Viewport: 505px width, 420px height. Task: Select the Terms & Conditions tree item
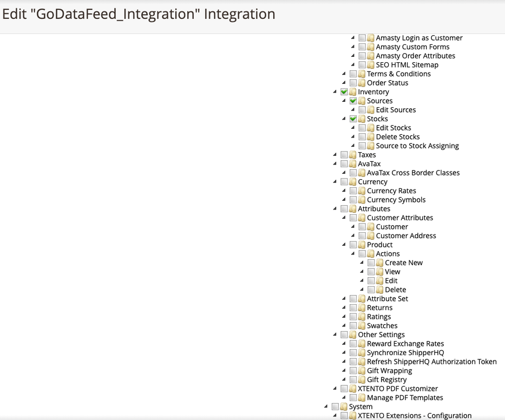pyautogui.click(x=399, y=74)
